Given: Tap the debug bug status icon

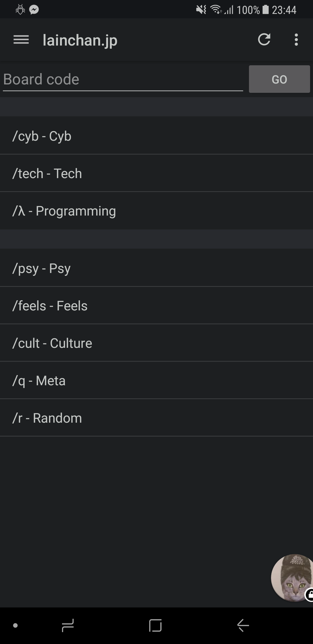Looking at the screenshot, I should tap(20, 10).
